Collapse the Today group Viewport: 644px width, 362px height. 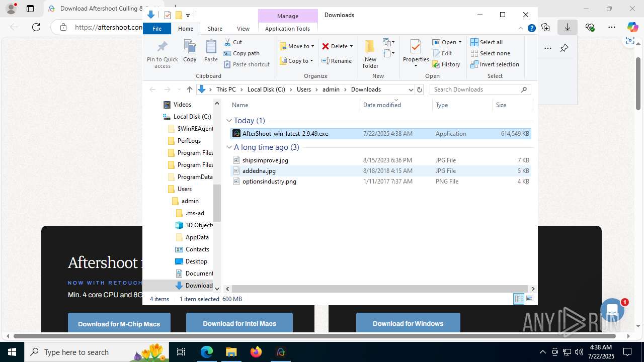(x=229, y=121)
